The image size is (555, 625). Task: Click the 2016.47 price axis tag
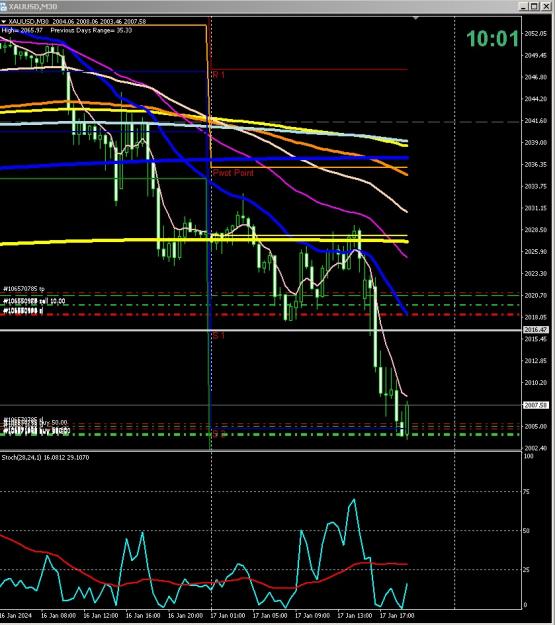point(535,330)
